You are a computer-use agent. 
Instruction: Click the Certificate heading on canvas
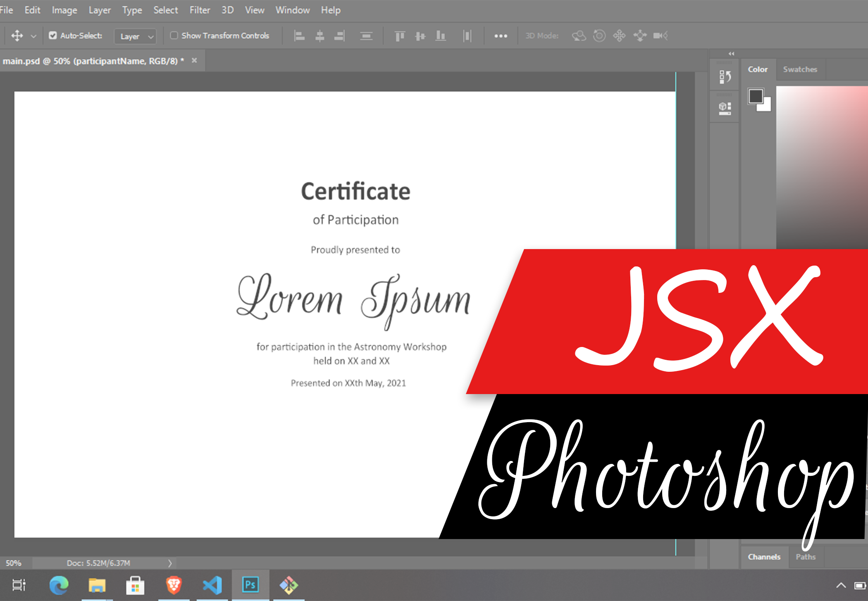pos(355,192)
